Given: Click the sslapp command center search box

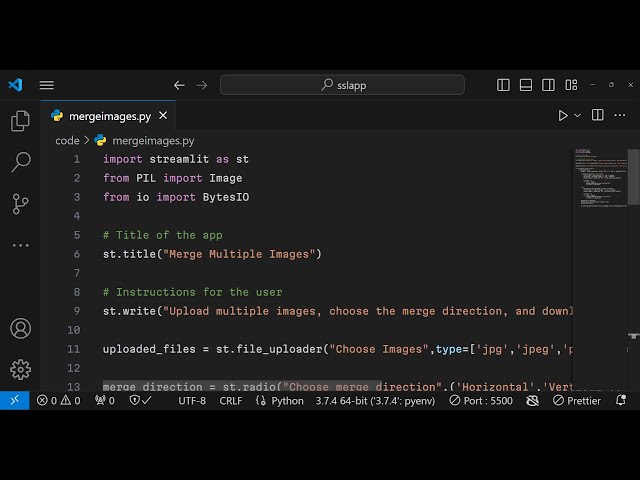Looking at the screenshot, I should (x=342, y=85).
